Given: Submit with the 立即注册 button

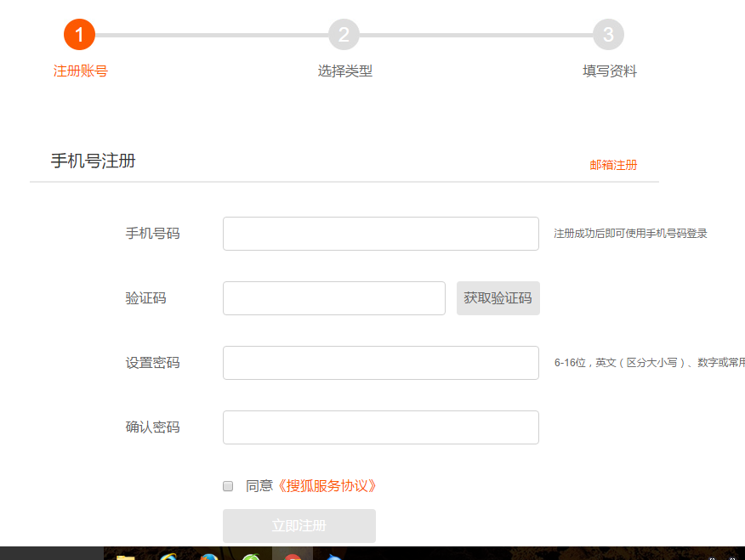Looking at the screenshot, I should 299,526.
